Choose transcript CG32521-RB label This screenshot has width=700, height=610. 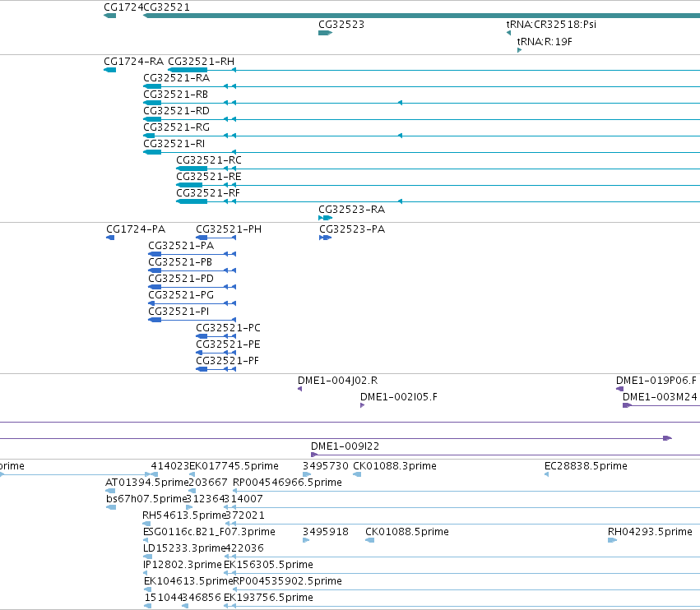(x=175, y=95)
